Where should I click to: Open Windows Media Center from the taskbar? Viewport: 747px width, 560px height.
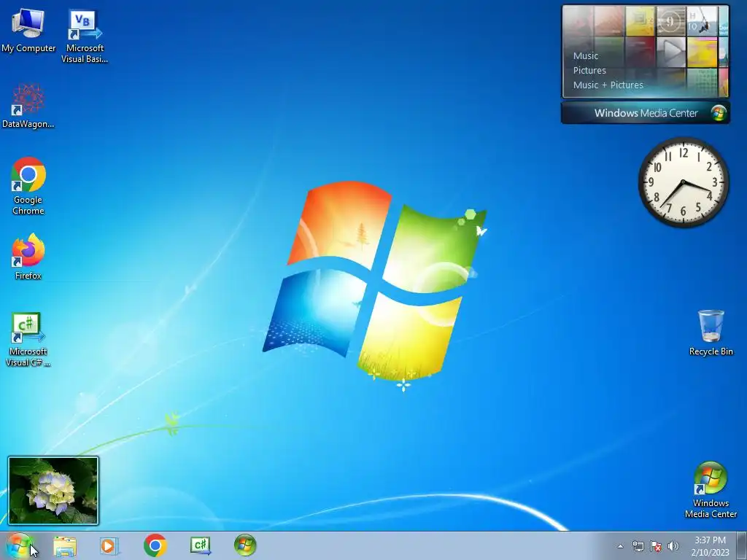coord(245,545)
